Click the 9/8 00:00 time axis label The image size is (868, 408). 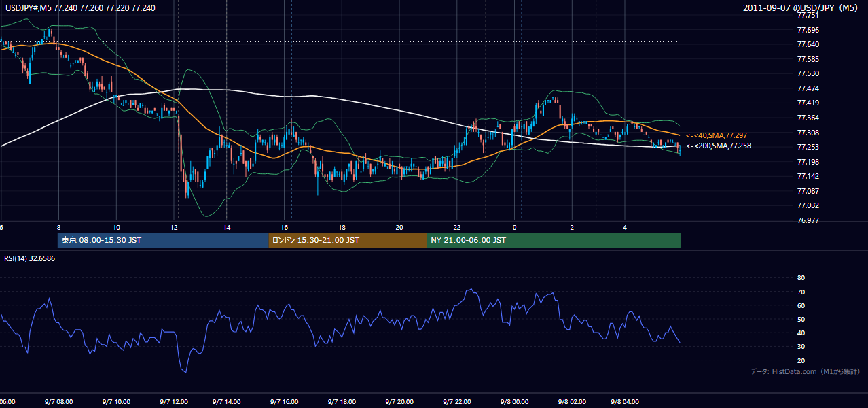click(514, 402)
